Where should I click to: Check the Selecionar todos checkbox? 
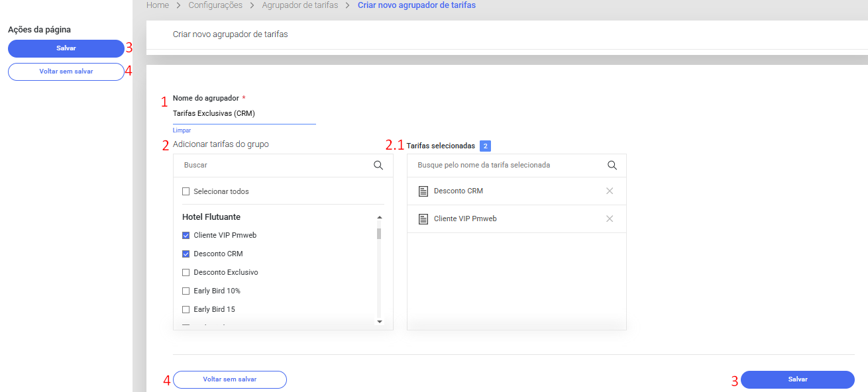pyautogui.click(x=186, y=192)
